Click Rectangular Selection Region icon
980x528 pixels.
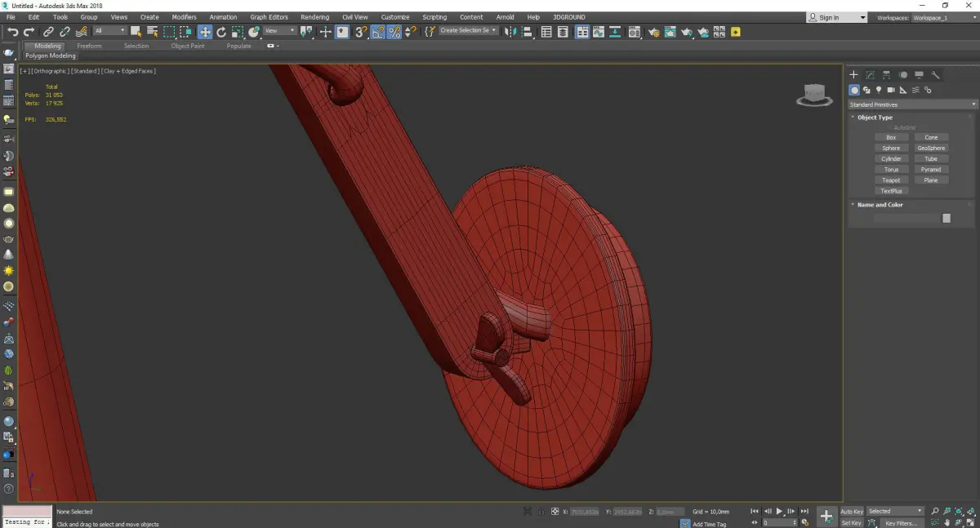(x=169, y=32)
